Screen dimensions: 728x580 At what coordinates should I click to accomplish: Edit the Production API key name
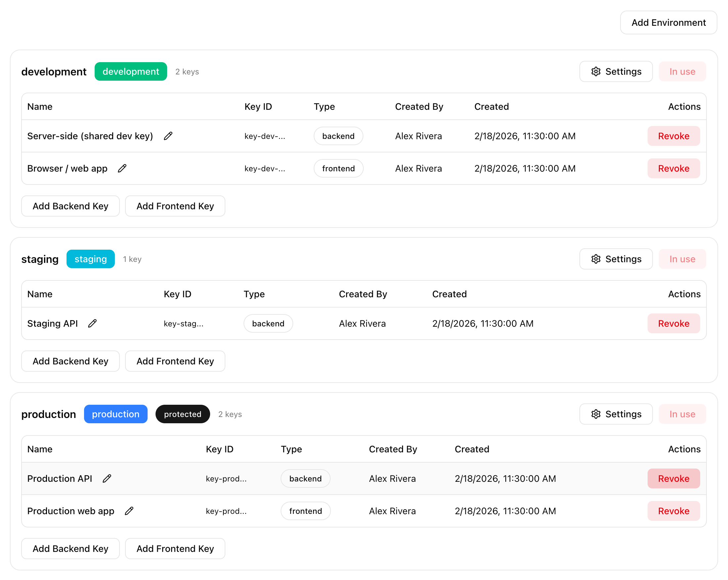107,478
